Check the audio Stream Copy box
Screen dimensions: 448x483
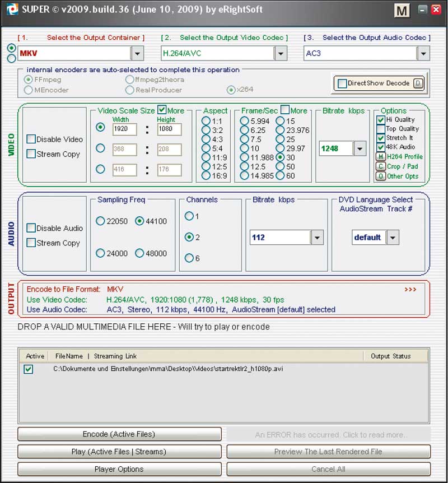[31, 243]
